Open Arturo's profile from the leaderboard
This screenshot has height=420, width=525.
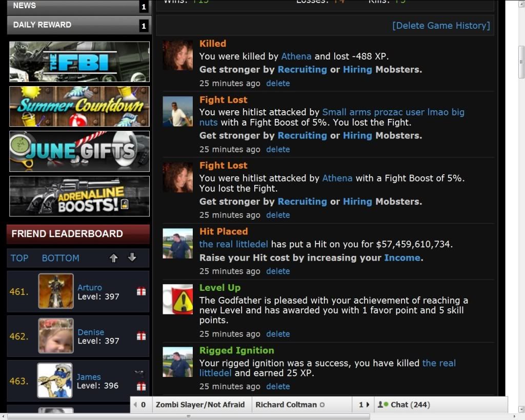[x=89, y=287]
